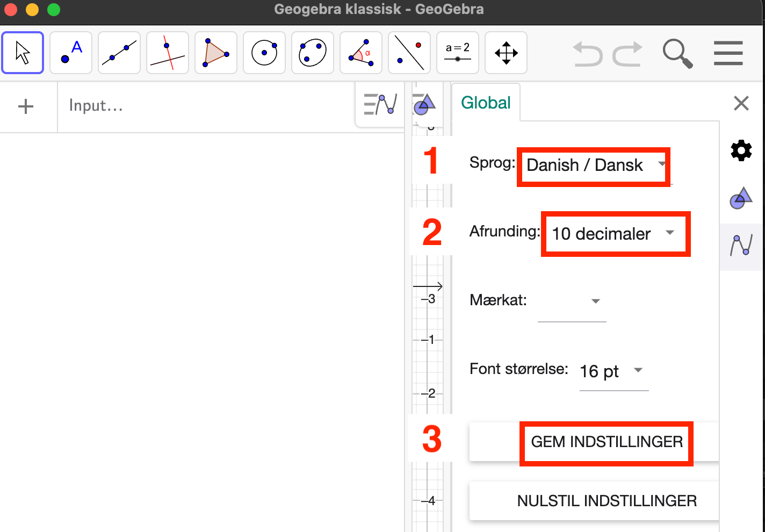Viewport: 765px width, 532px height.
Task: Select the Angle tool
Action: coord(361,53)
